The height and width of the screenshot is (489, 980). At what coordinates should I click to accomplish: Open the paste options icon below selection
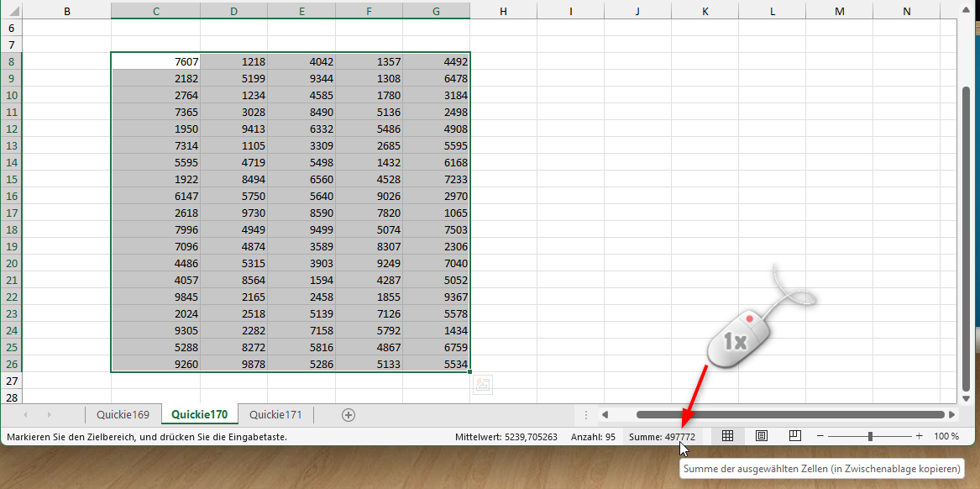(x=483, y=385)
